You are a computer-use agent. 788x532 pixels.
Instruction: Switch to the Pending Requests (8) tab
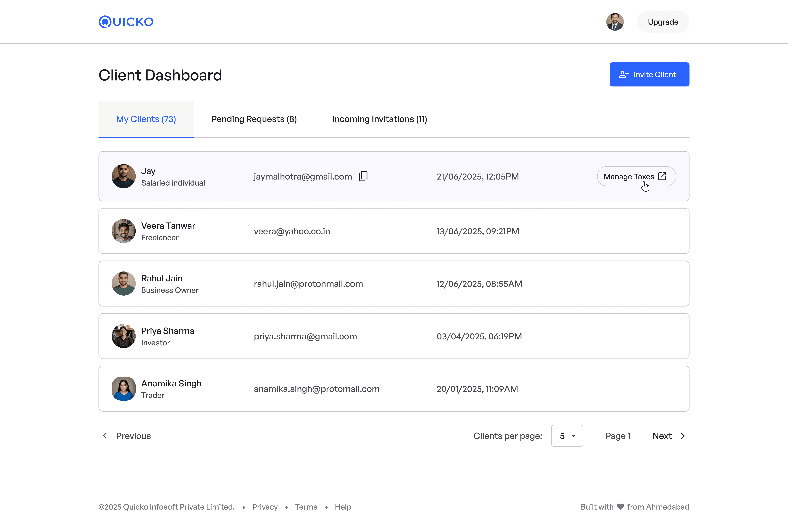(254, 119)
